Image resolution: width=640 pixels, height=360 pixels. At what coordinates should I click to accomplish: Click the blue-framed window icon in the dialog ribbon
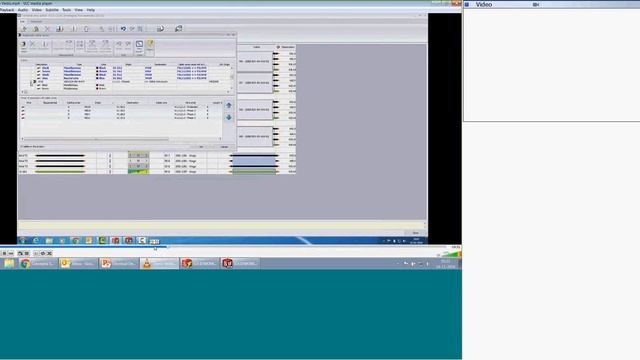tap(139, 44)
